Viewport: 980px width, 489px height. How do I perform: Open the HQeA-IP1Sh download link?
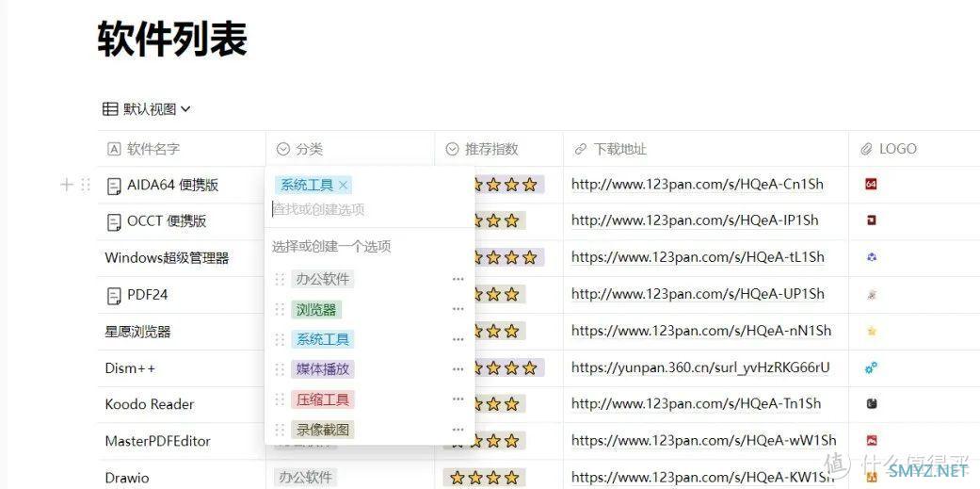click(x=695, y=220)
